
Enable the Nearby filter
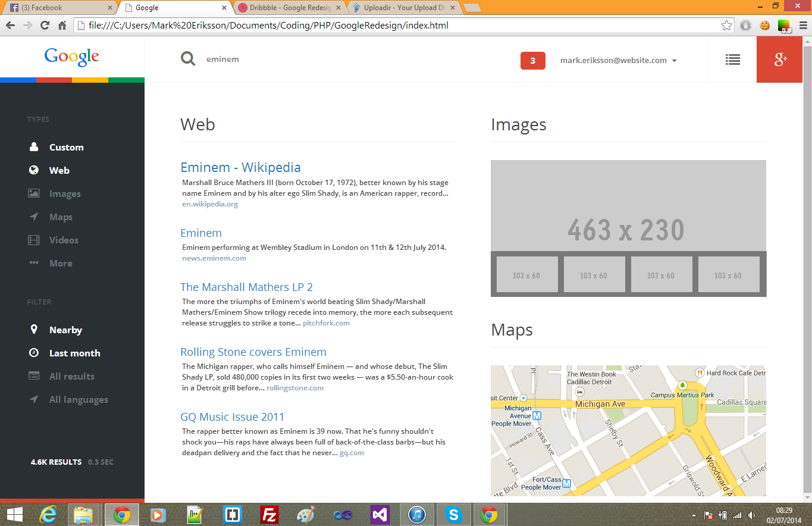[x=34, y=330]
